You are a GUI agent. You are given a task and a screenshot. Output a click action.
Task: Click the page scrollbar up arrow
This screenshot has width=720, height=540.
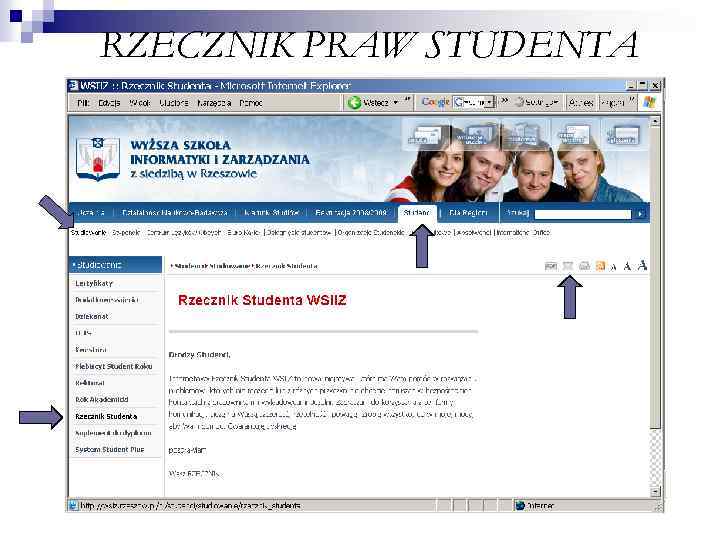(655, 121)
